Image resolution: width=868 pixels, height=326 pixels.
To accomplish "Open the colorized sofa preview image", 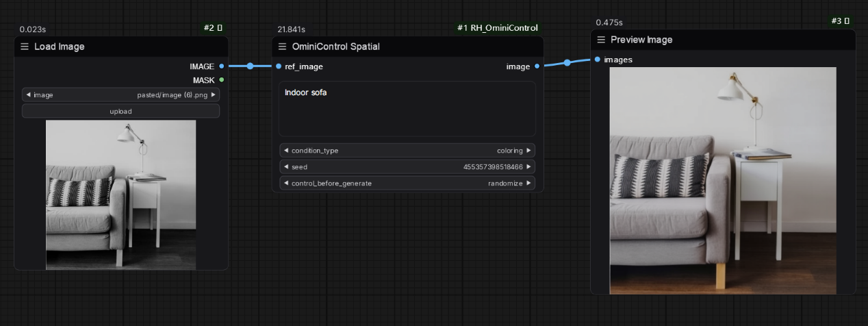I will pos(722,180).
